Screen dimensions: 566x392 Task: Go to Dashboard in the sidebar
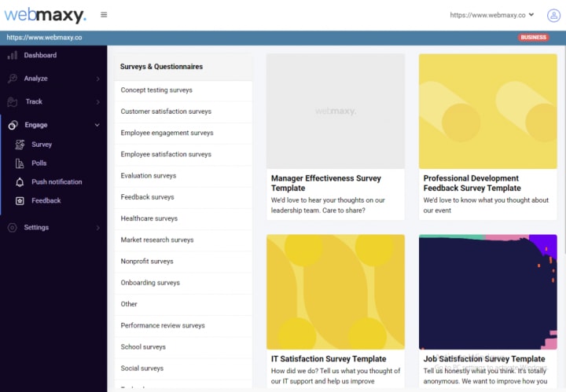[x=40, y=55]
